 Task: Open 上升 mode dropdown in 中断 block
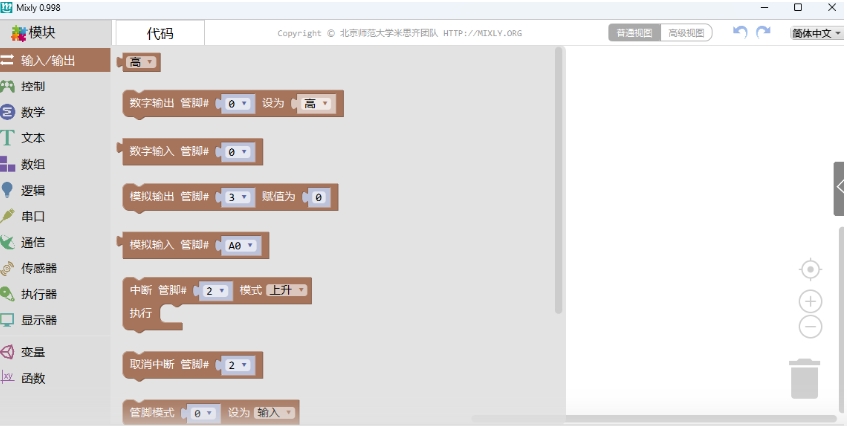click(287, 290)
